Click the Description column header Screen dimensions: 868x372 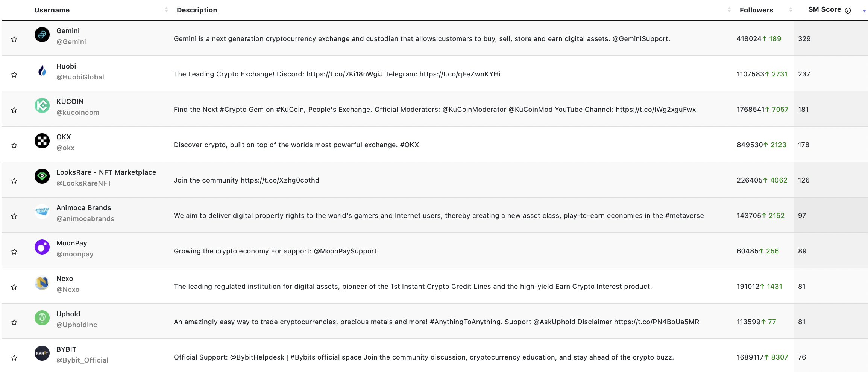197,10
